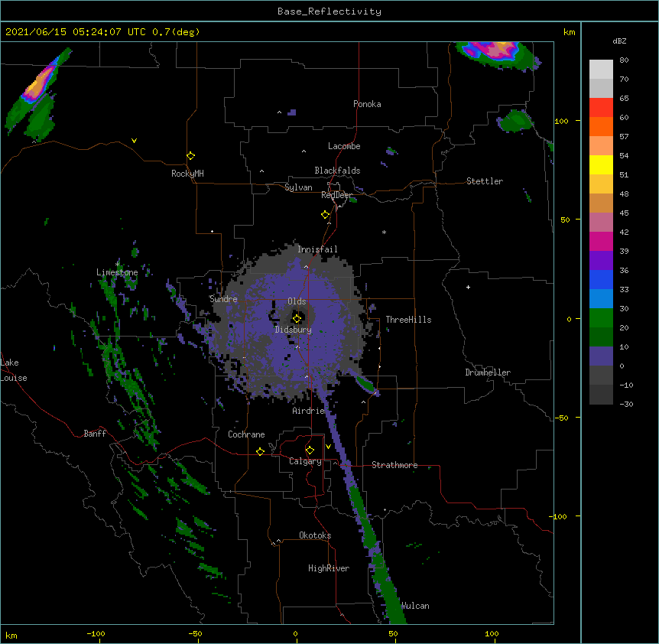Click the light gray 80 dBZ legend swatch
659x644 pixels.
pos(601,70)
